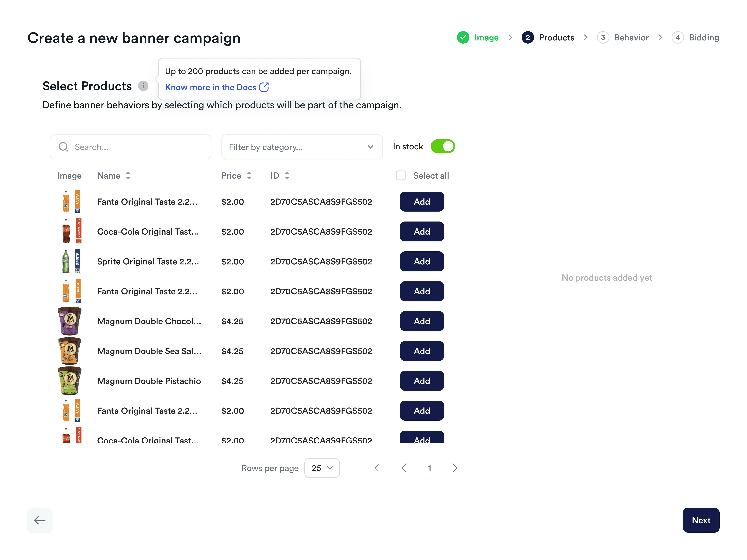Click the back arrow at bottom left
Screen dimensions: 747x560
pos(40,520)
